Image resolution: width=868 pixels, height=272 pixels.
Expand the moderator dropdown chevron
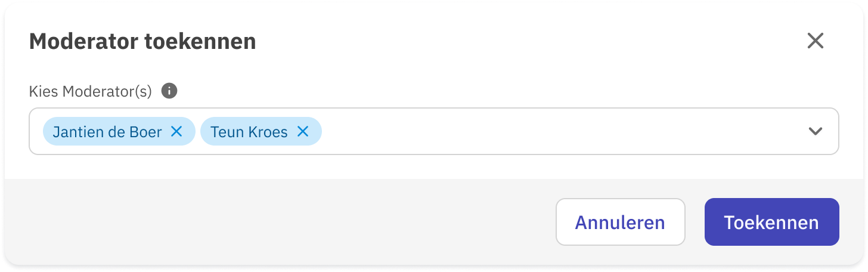point(815,131)
